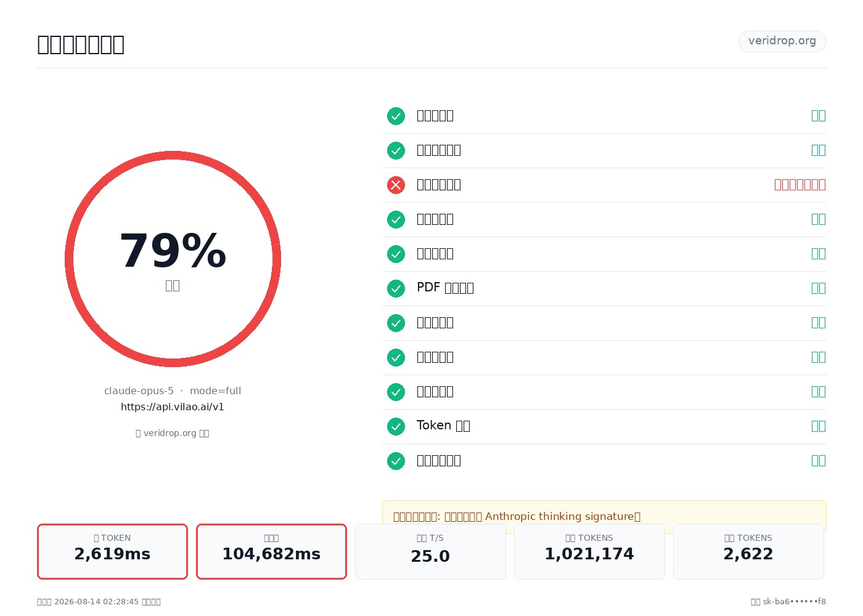Click the green check icon beside Token row

(396, 426)
